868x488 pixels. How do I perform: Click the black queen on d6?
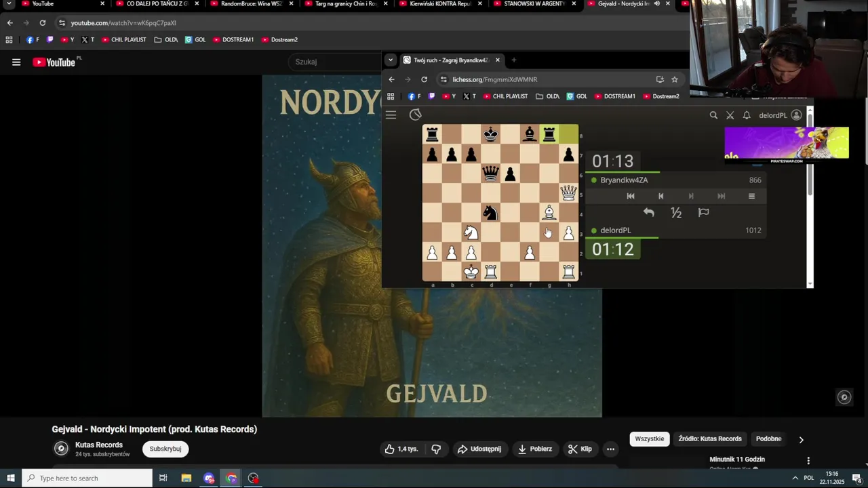coord(491,174)
